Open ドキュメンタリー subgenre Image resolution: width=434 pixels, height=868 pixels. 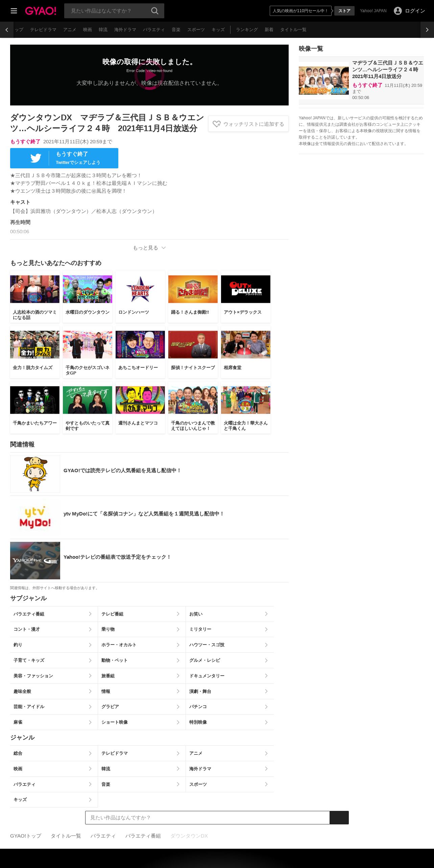pyautogui.click(x=230, y=676)
